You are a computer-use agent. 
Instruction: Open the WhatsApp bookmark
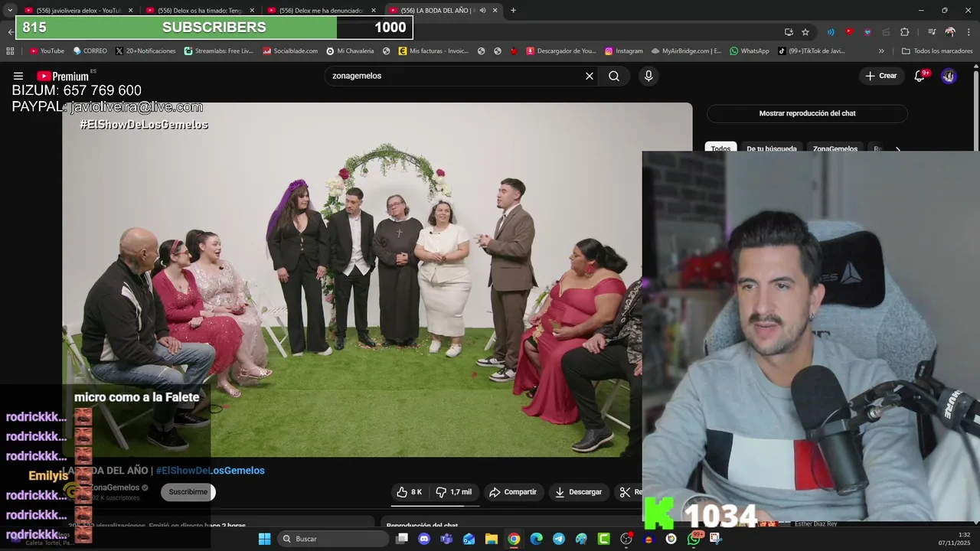[749, 51]
